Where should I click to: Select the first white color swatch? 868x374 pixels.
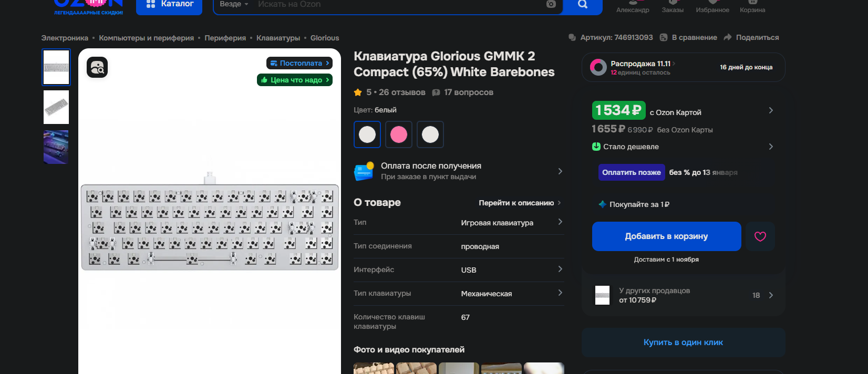tap(367, 134)
